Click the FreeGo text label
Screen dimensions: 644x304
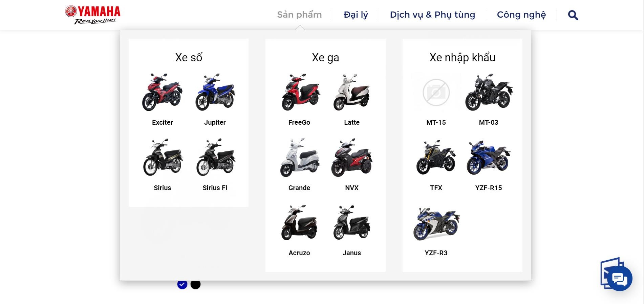coord(299,122)
